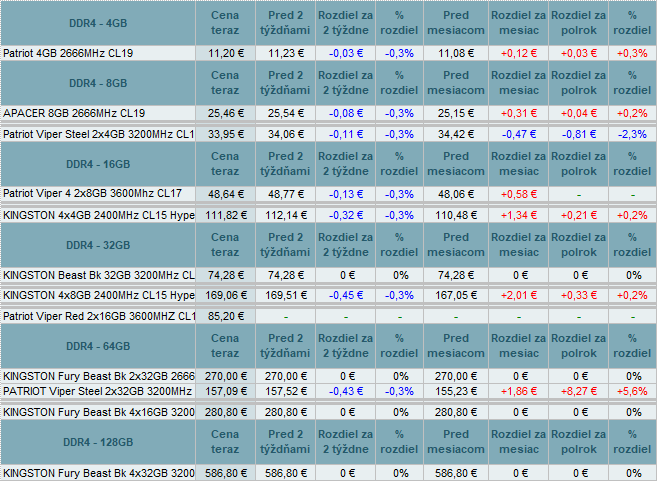
Task: Click the +0,58 € monthly difference
Action: (519, 194)
